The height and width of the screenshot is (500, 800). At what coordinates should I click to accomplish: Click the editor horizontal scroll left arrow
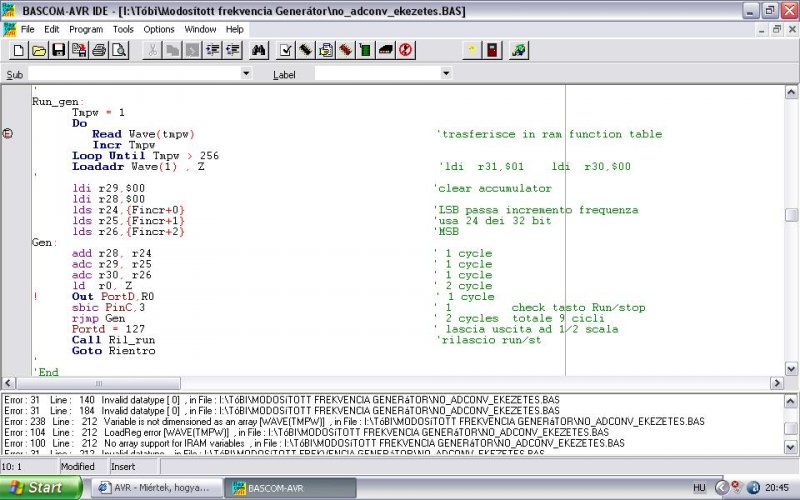tap(8, 383)
